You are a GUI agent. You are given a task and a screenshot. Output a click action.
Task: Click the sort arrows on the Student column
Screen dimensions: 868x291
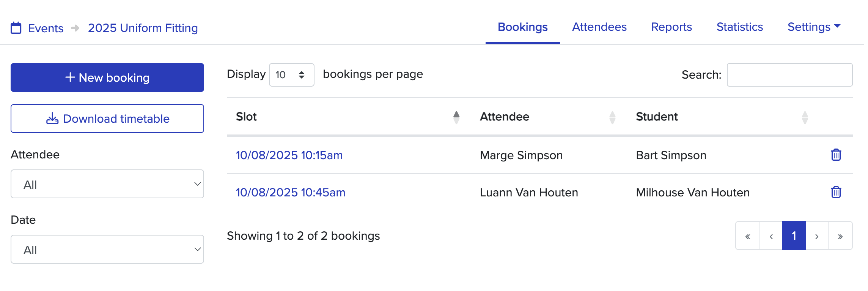tap(805, 117)
